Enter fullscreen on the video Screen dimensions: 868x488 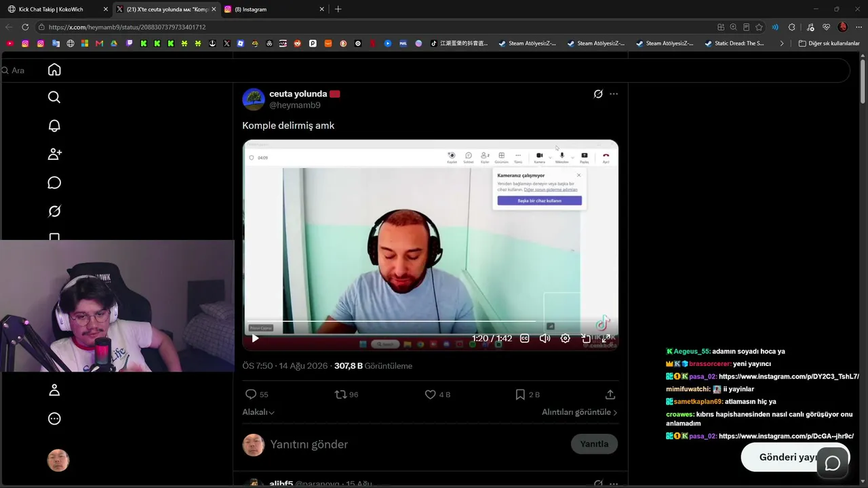click(606, 338)
